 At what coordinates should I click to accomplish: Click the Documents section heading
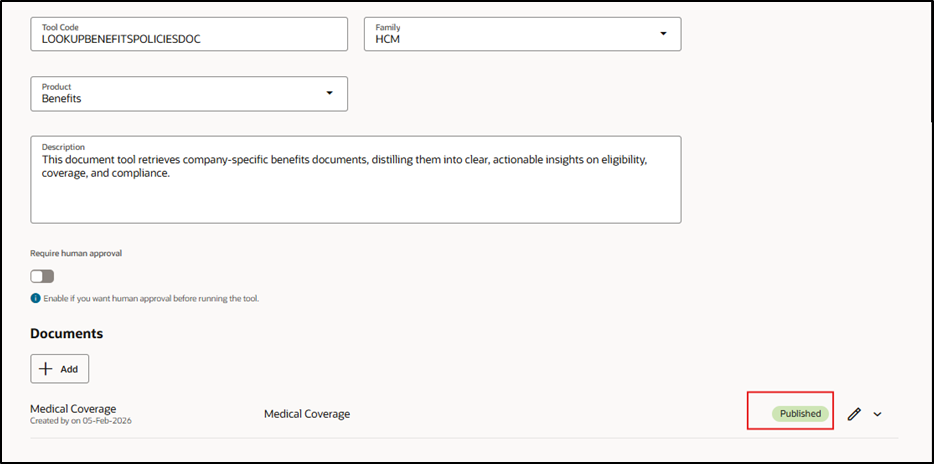pos(67,334)
